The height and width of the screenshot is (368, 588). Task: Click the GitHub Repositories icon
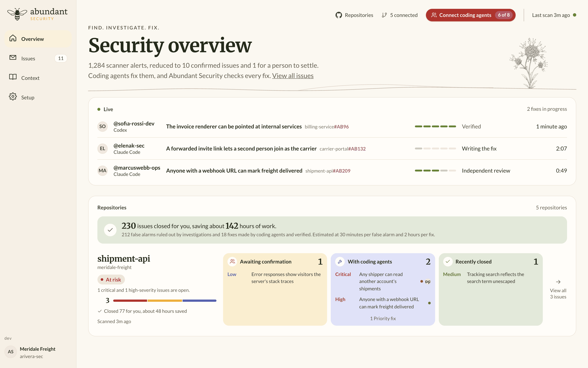[x=339, y=15]
